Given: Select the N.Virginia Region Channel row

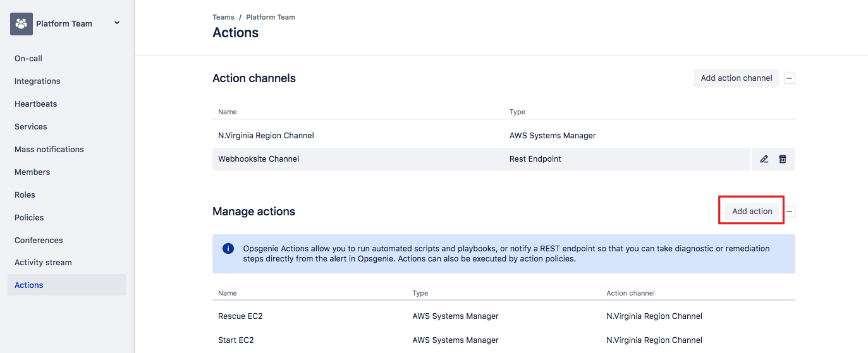Looking at the screenshot, I should (266, 135).
